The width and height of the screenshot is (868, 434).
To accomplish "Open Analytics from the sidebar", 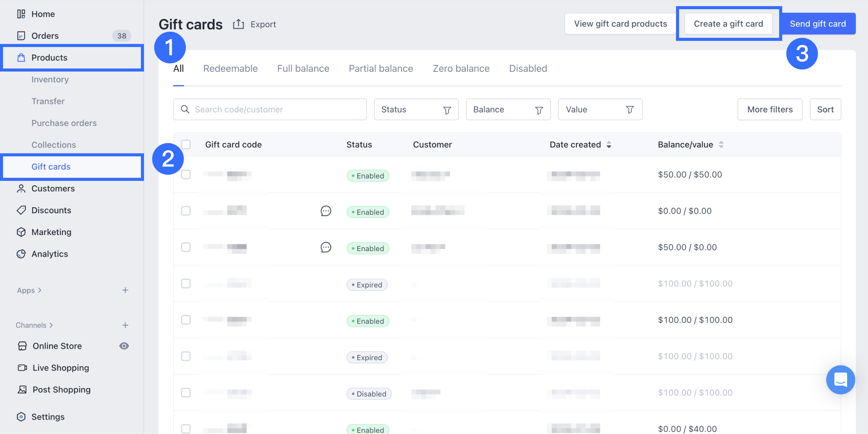I will click(50, 254).
